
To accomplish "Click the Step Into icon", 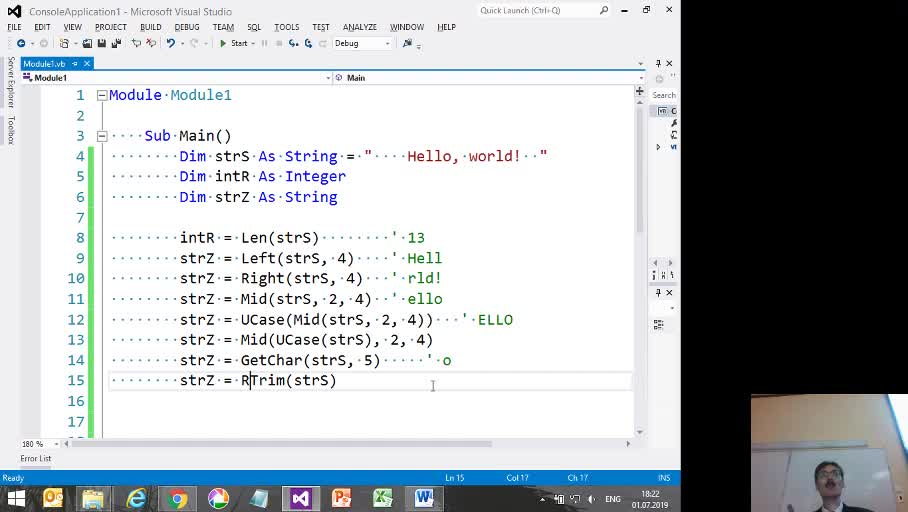I will click(294, 43).
